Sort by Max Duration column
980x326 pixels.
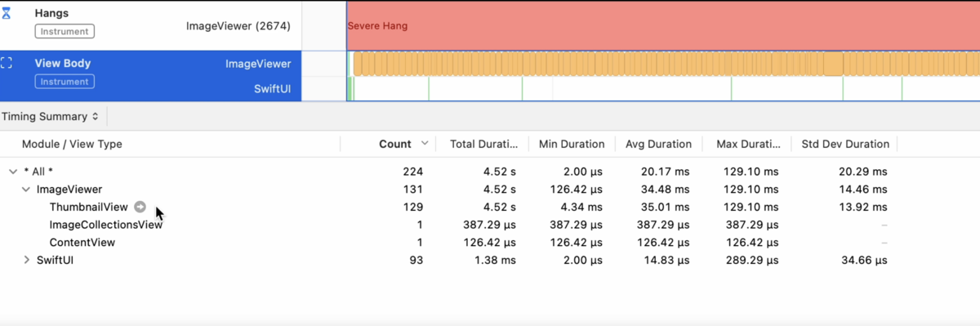(748, 144)
